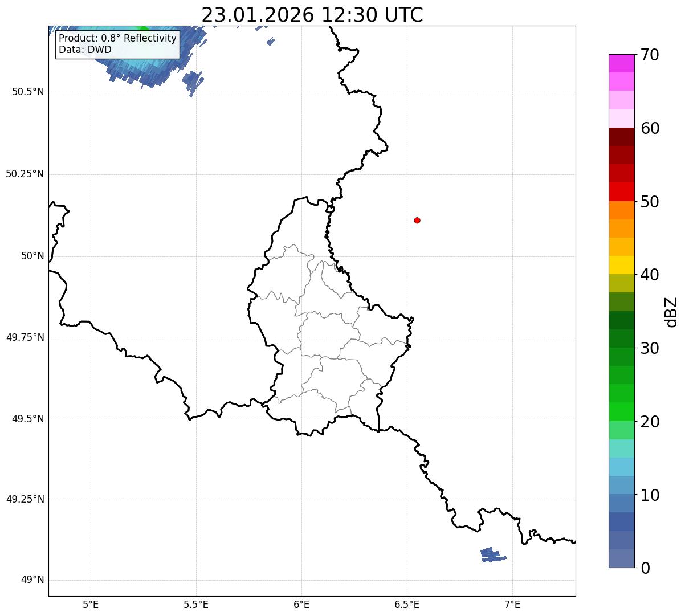The image size is (685, 616).
Task: Click the dBZ colorbar axis label
Action: pyautogui.click(x=672, y=312)
